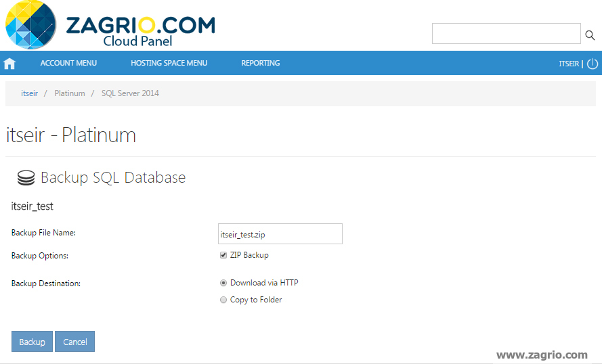Click the Backup File Name text field
This screenshot has height=364, width=602.
[x=280, y=234]
